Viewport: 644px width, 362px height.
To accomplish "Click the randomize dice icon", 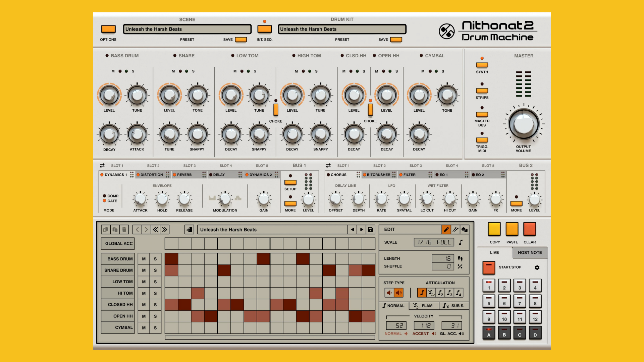I will (465, 230).
